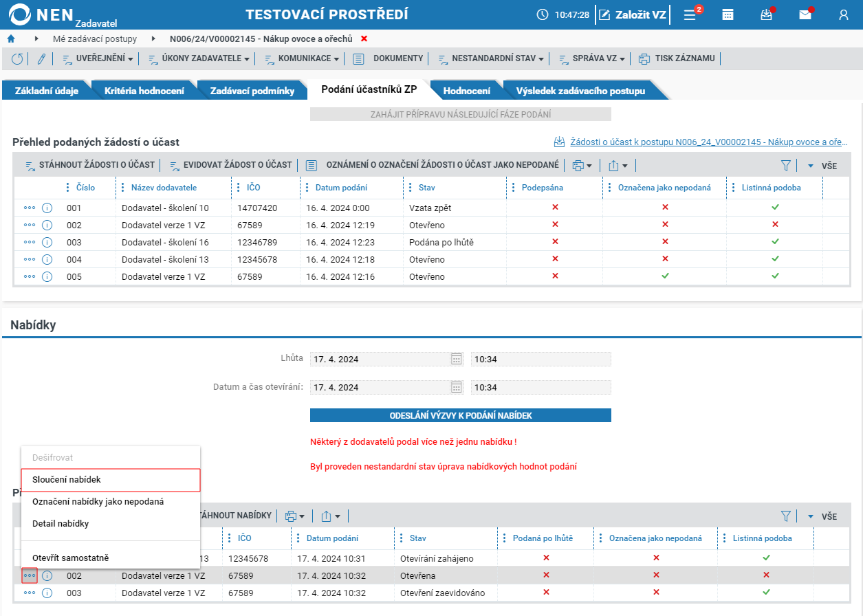Close the N006/24/V00002145 breadcrumb with red X
The width and height of the screenshot is (863, 616).
click(364, 38)
